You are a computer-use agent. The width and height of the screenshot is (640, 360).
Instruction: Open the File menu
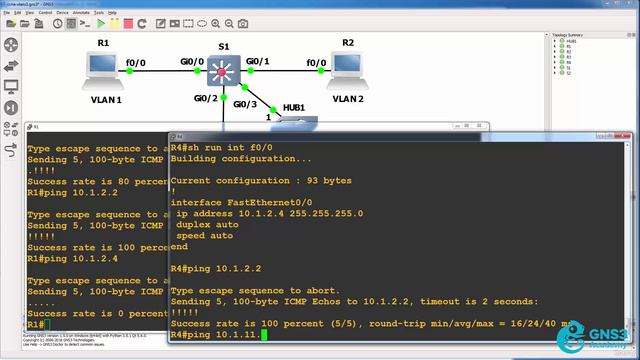[7, 13]
